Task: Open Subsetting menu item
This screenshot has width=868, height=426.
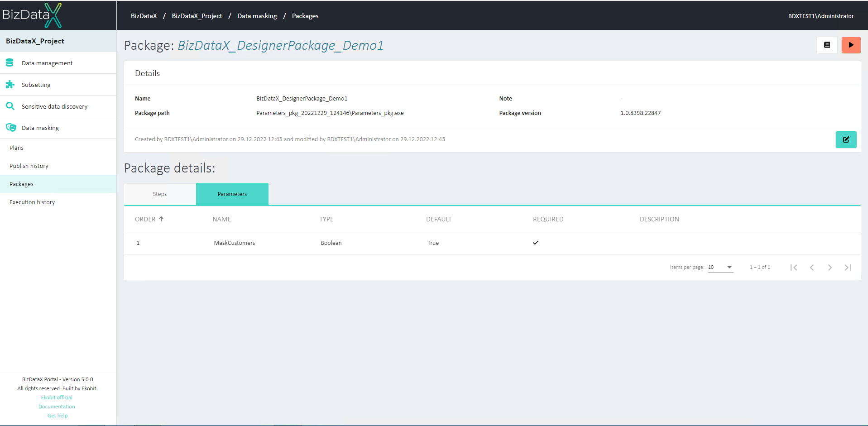Action: 58,85
